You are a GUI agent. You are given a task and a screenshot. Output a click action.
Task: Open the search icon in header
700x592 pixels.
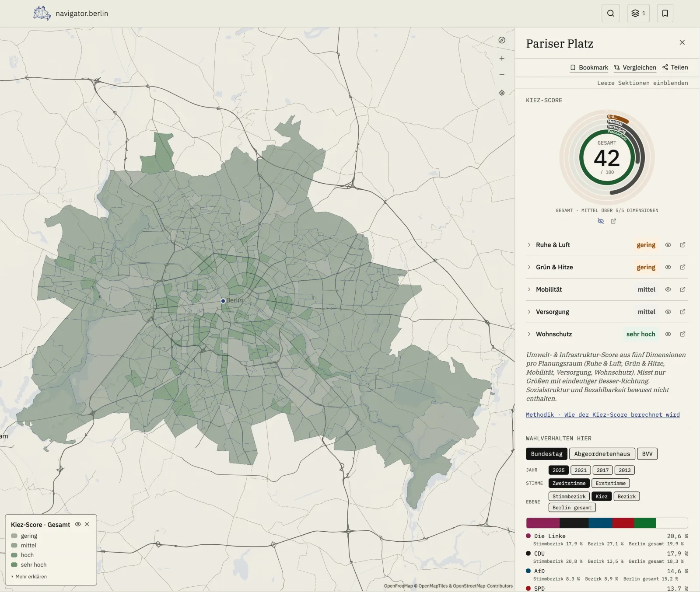pyautogui.click(x=610, y=13)
